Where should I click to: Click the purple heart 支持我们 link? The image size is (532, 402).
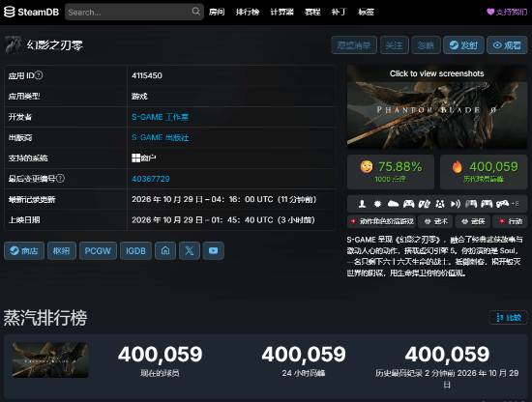click(507, 12)
